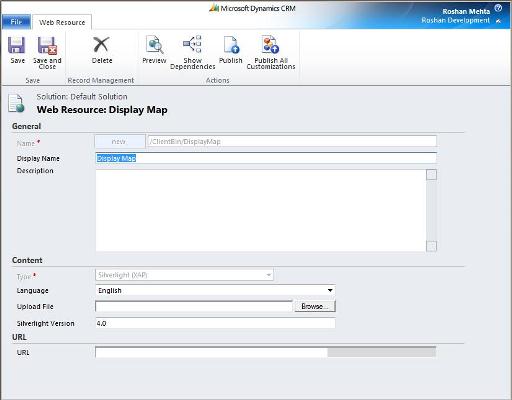512x400 pixels.
Task: Open the Language dropdown
Action: coord(215,290)
